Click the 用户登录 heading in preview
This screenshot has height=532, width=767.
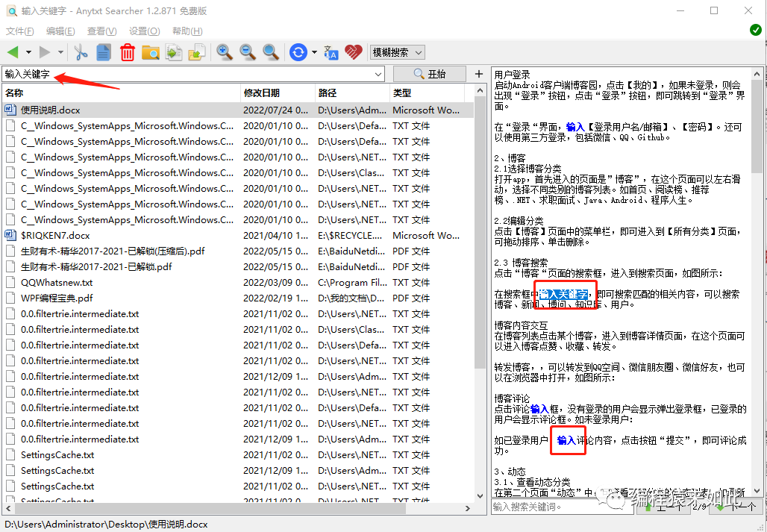[x=512, y=75]
